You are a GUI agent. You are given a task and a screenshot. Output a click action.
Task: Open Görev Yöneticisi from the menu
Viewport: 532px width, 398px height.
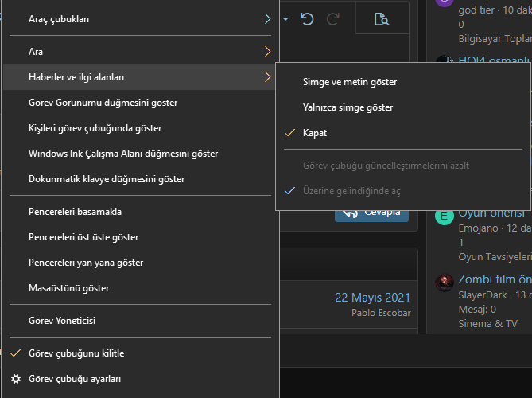click(141, 321)
